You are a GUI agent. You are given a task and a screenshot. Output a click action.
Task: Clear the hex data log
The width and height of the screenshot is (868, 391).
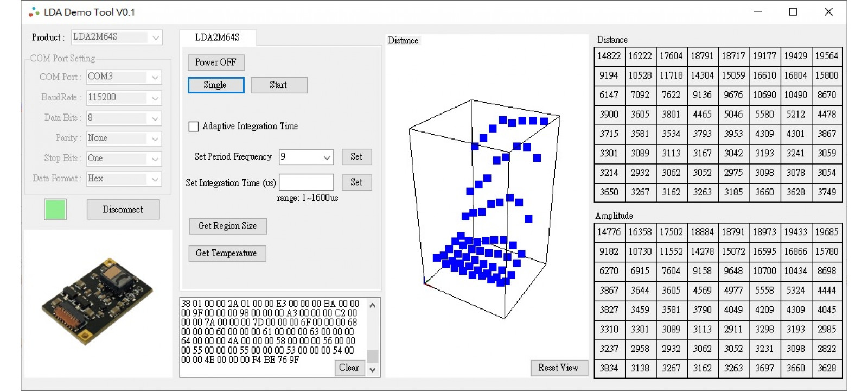pyautogui.click(x=349, y=368)
